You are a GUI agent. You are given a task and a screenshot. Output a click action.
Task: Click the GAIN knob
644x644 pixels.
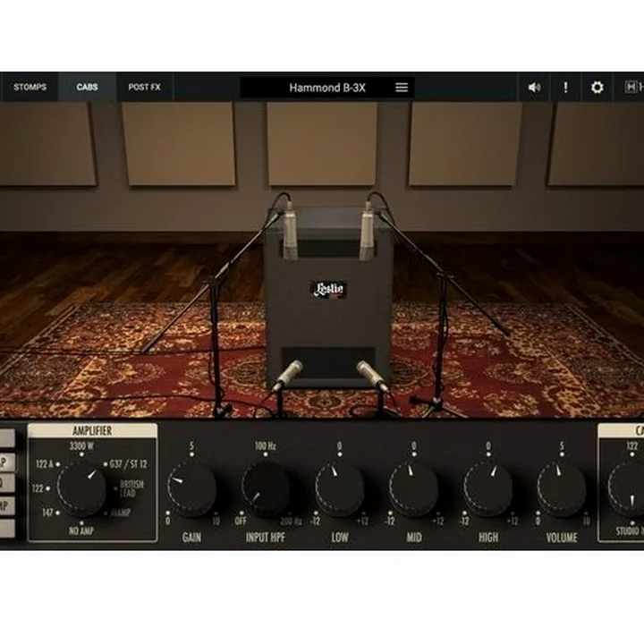(191, 488)
